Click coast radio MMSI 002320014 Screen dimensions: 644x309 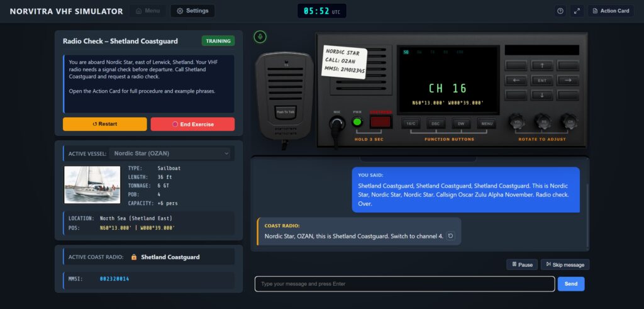[x=114, y=279]
